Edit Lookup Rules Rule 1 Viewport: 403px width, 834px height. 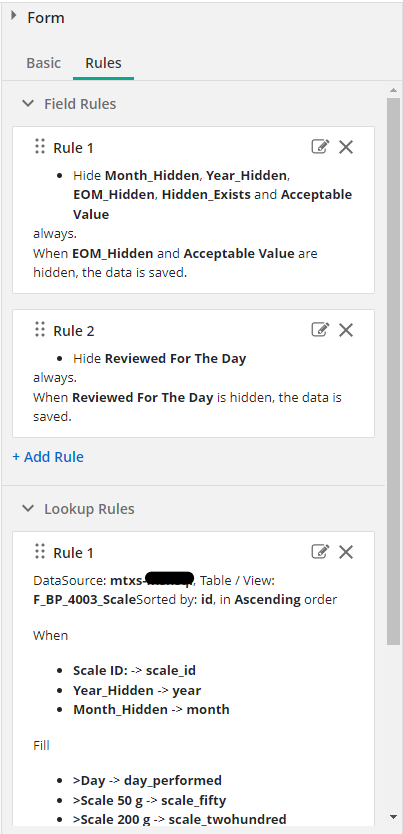tap(320, 552)
